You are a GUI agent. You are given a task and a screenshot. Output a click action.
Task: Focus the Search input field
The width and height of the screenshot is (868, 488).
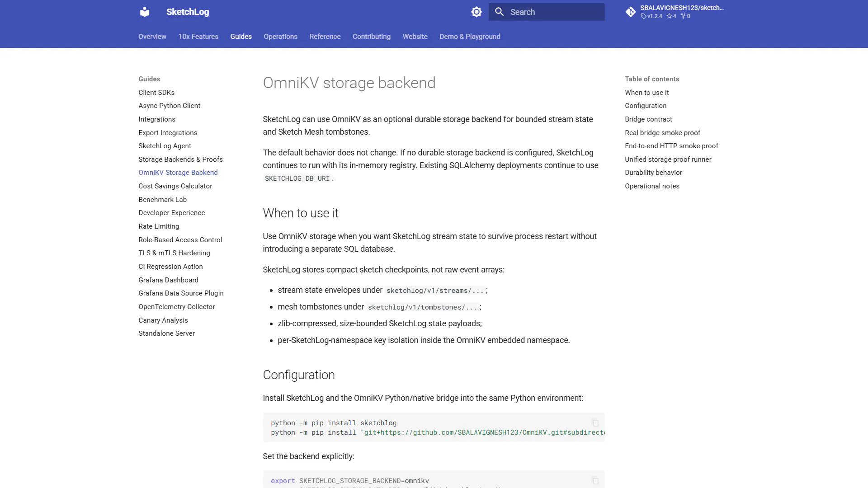pyautogui.click(x=547, y=12)
